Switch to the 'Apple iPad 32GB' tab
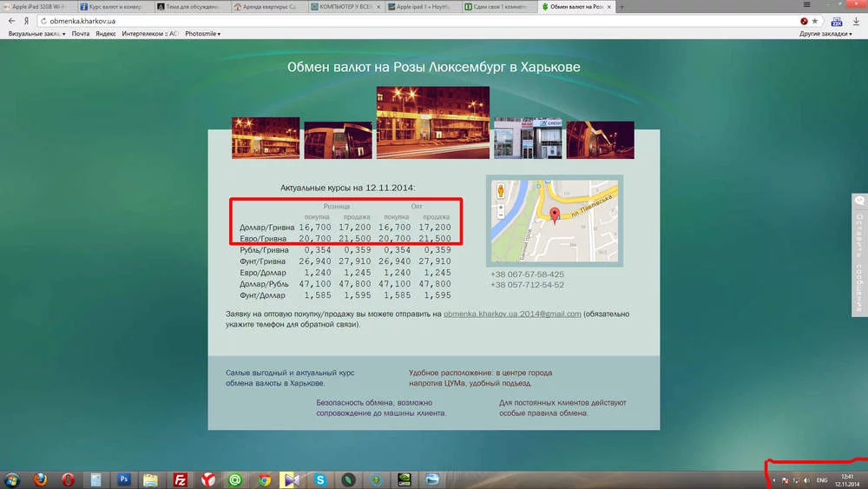 pos(39,7)
